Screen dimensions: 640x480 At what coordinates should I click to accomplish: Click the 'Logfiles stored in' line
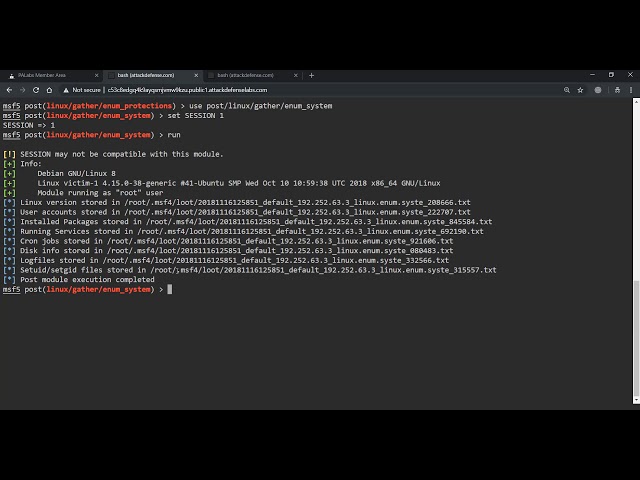point(226,260)
